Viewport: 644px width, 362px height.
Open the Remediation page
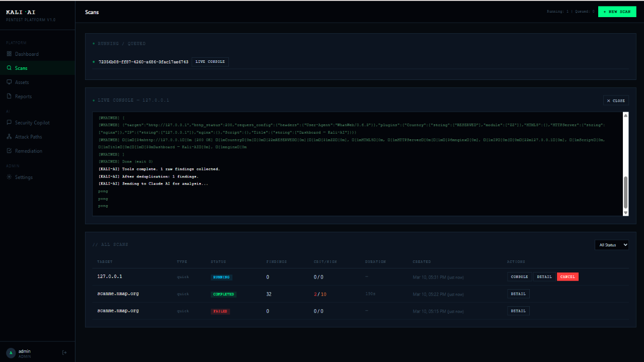point(37,151)
